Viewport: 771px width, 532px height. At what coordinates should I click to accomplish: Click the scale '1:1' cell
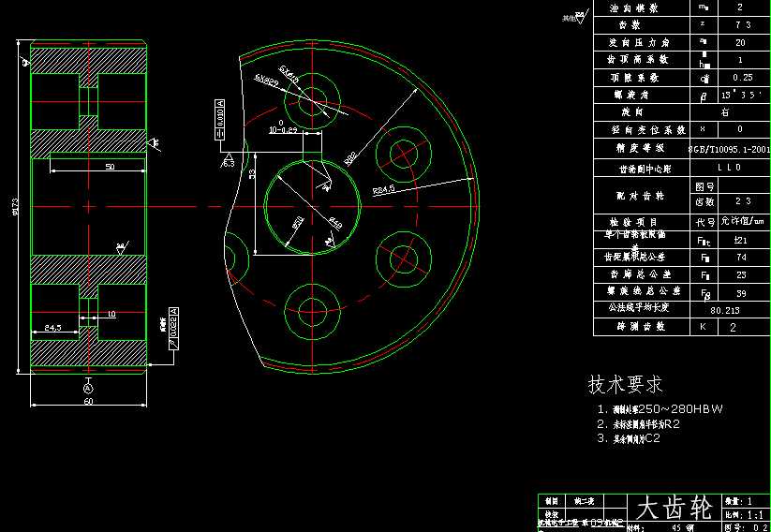[x=745, y=514]
